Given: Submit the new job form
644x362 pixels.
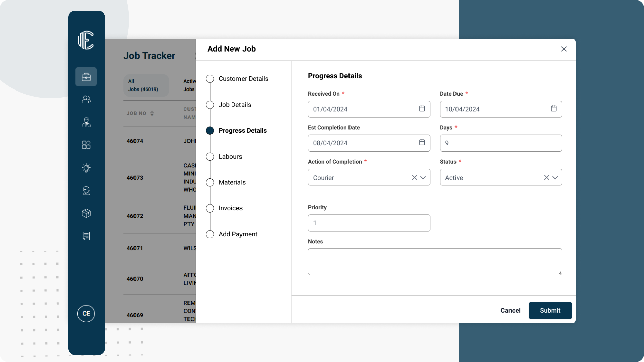Looking at the screenshot, I should coord(550,310).
